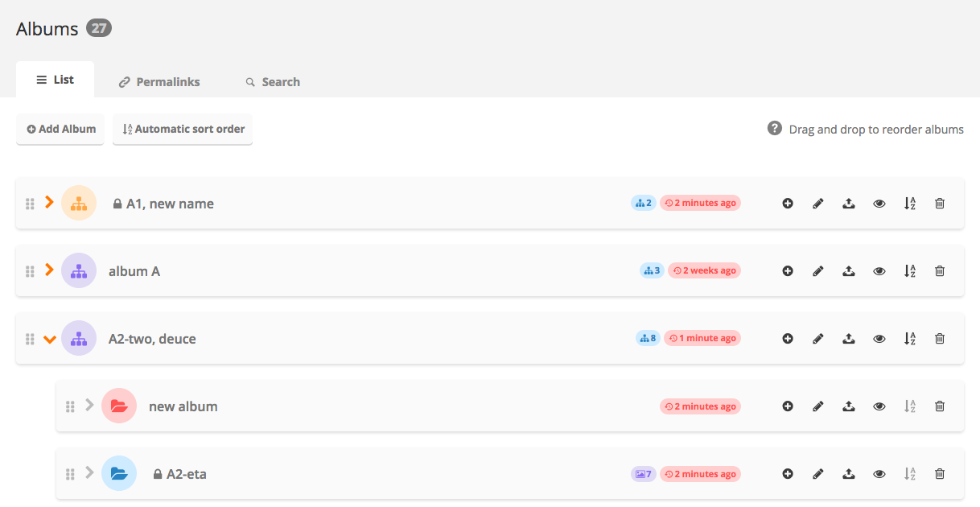This screenshot has width=980, height=507.
Task: Open sort order for A2-two, deuce
Action: 910,339
